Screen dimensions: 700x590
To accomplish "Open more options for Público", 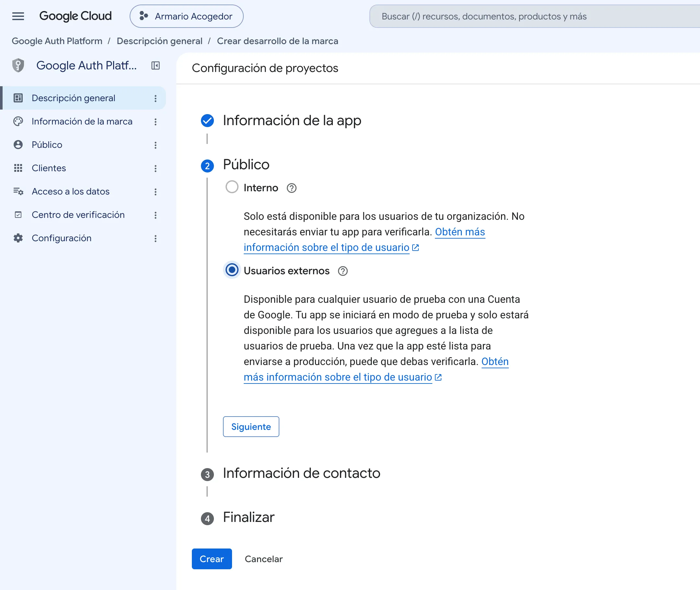I will [156, 145].
